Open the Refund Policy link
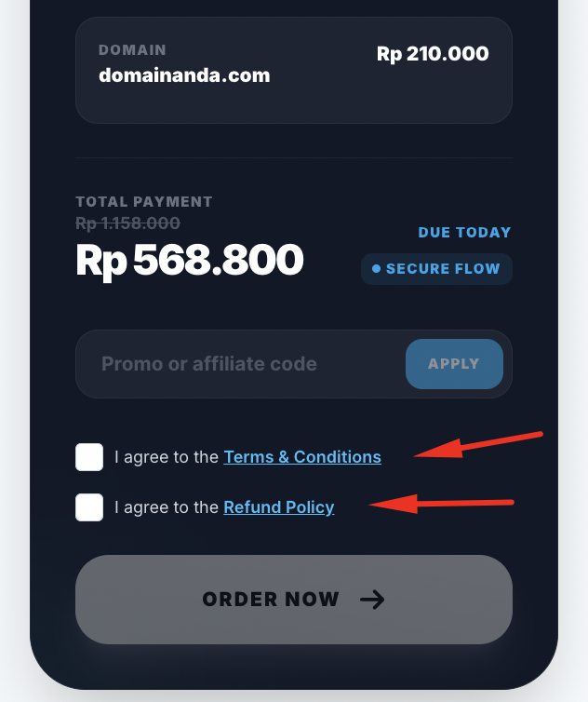 tap(278, 507)
